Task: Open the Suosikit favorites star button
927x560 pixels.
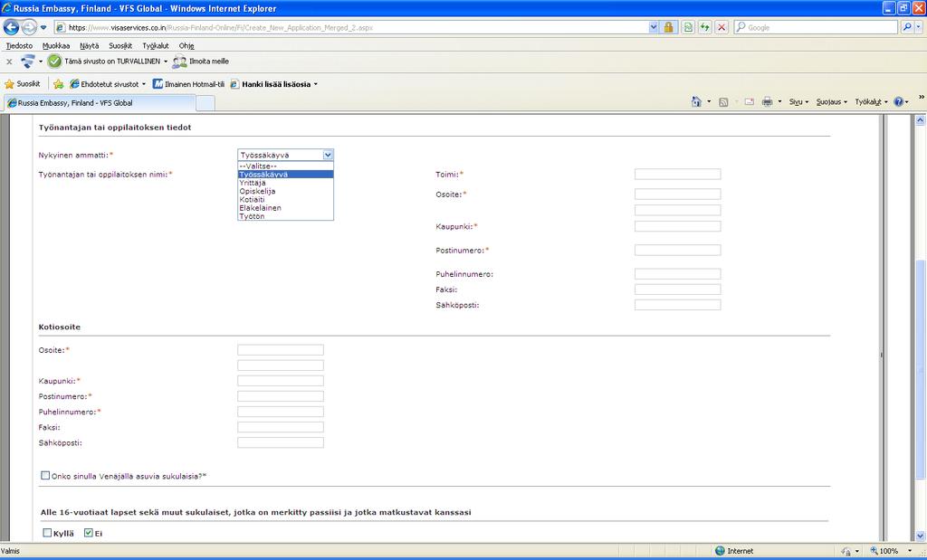Action: click(x=23, y=84)
